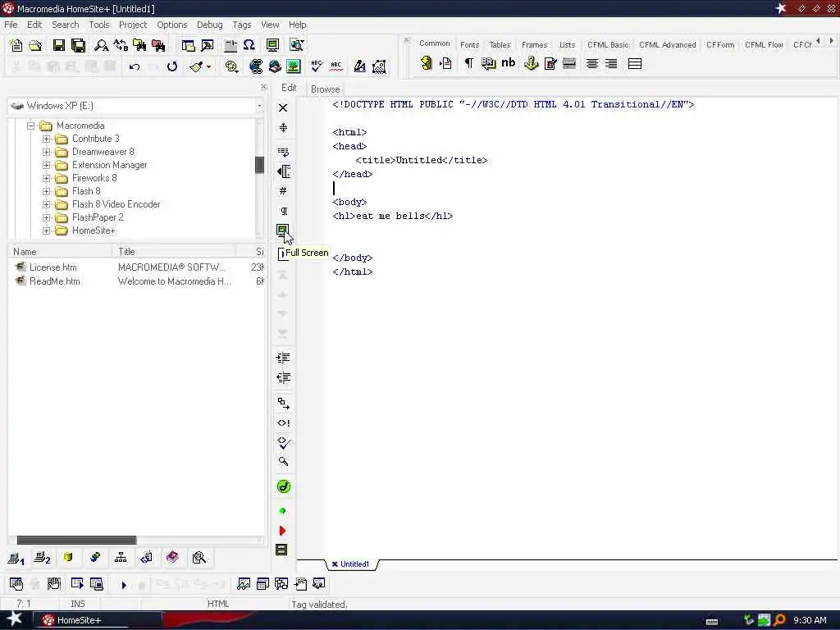Image resolution: width=840 pixels, height=630 pixels.
Task: Switch to the CFML Basic toolbar tab
Action: 608,45
